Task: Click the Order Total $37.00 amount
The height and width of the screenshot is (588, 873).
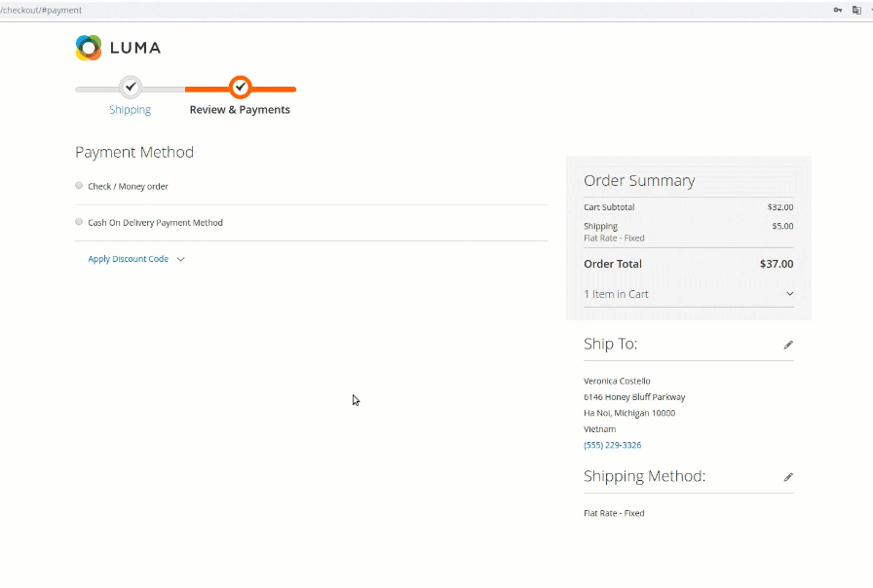Action: [777, 264]
